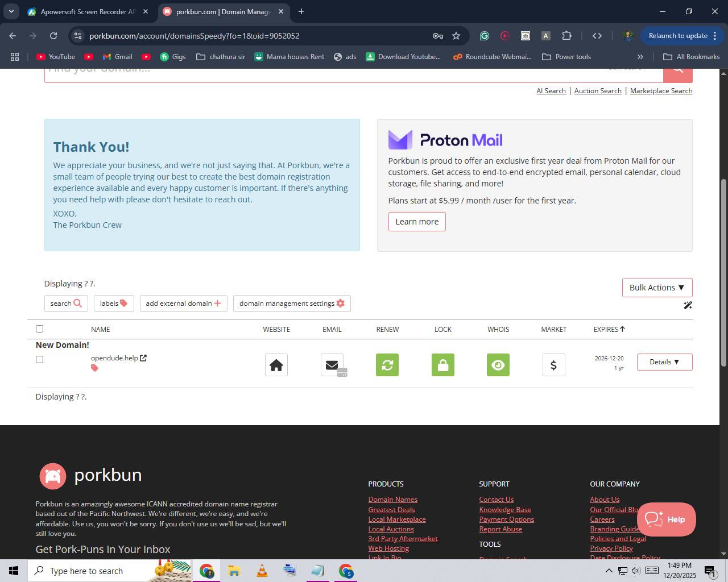
Task: Open Windows notification center
Action: point(710,571)
